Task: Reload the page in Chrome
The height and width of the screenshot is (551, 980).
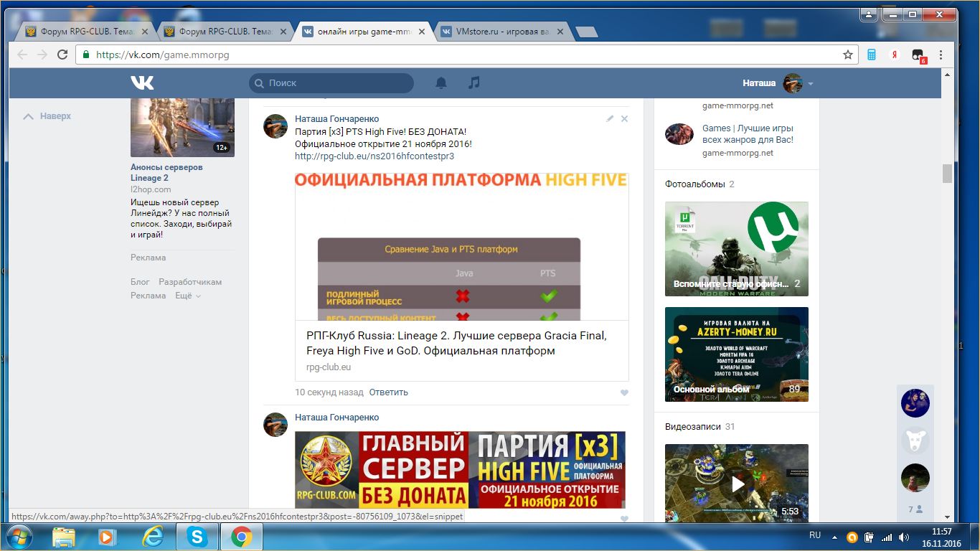Action: click(x=62, y=55)
